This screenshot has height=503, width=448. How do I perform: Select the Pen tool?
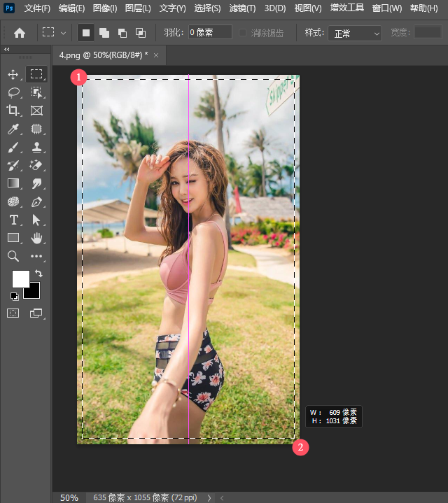[x=36, y=201]
